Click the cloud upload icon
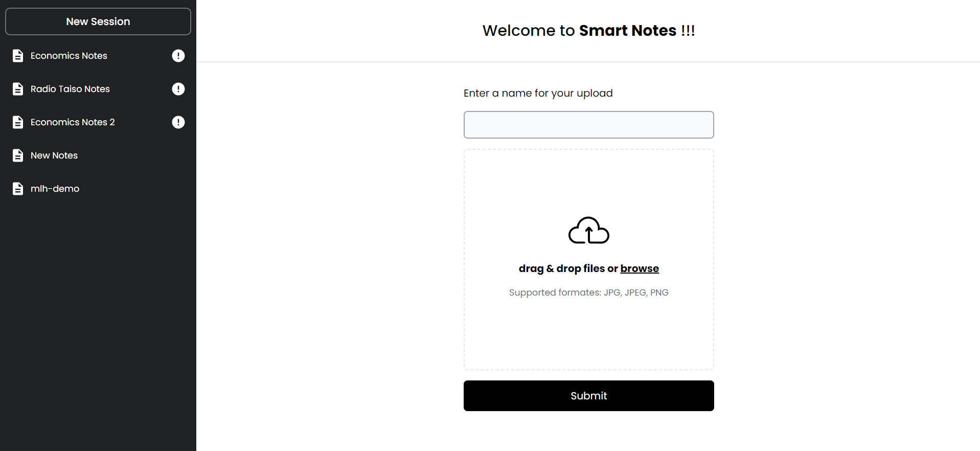 (588, 231)
